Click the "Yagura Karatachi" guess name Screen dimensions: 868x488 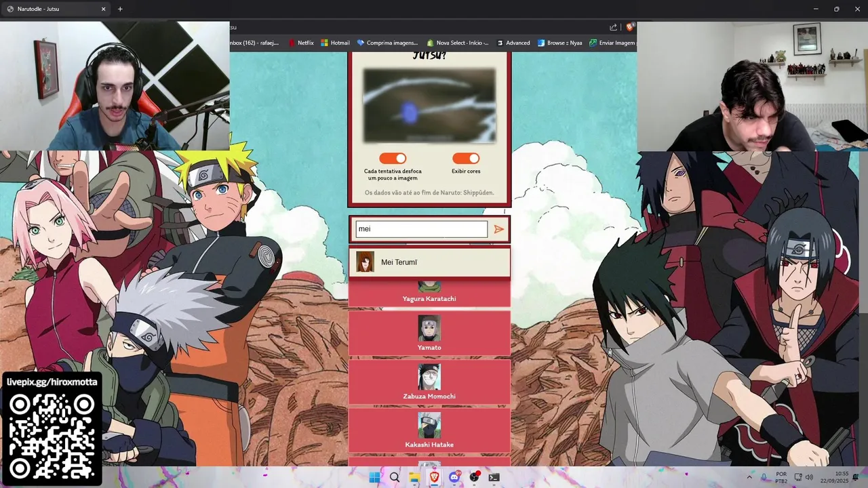pyautogui.click(x=429, y=299)
